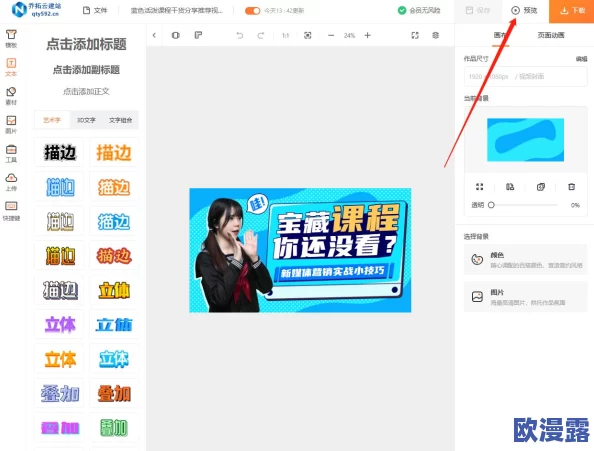Pick the black 描边 outline text style
The width and height of the screenshot is (594, 451).
click(59, 153)
